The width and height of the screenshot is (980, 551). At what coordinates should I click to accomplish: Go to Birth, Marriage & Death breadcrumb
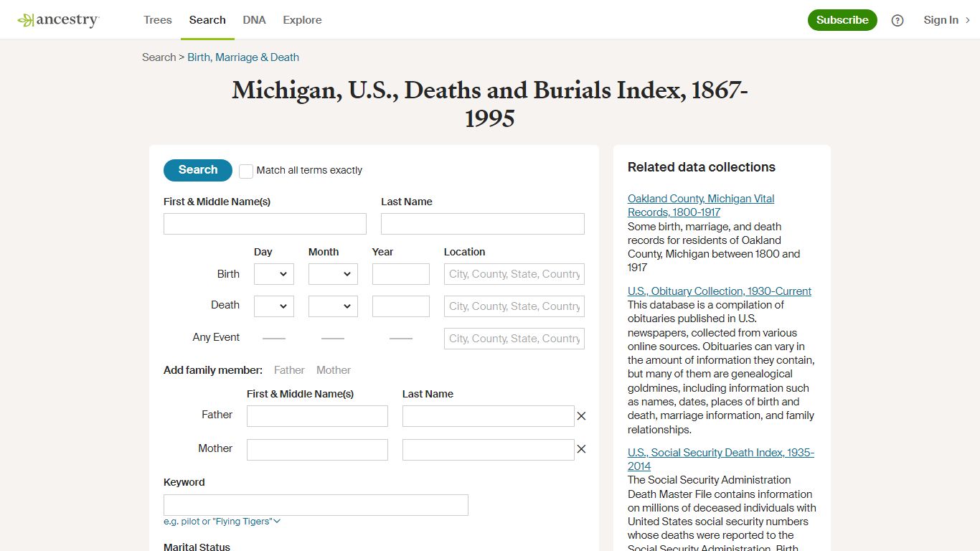(x=243, y=57)
